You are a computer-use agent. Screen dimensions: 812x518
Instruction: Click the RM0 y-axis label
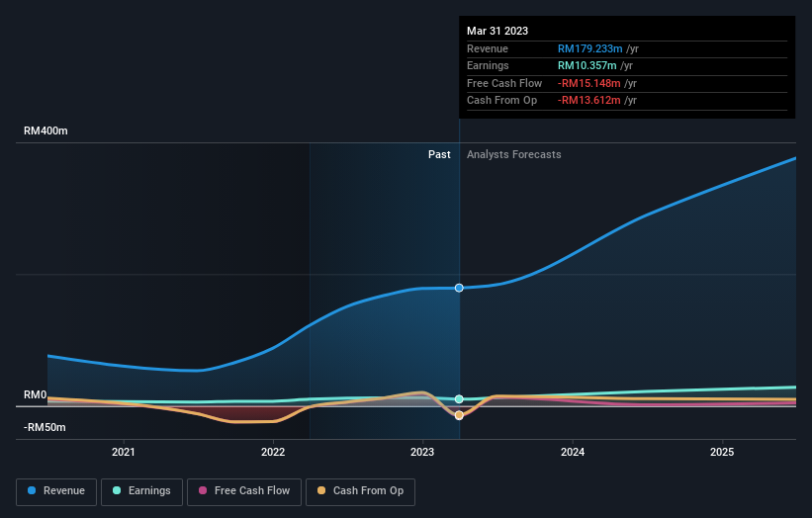pos(36,394)
